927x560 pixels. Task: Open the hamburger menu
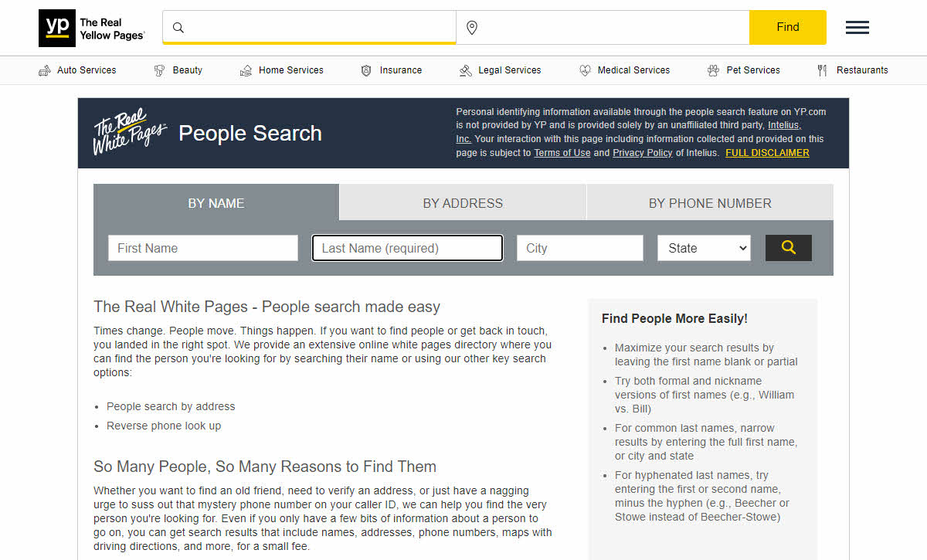[x=857, y=26]
